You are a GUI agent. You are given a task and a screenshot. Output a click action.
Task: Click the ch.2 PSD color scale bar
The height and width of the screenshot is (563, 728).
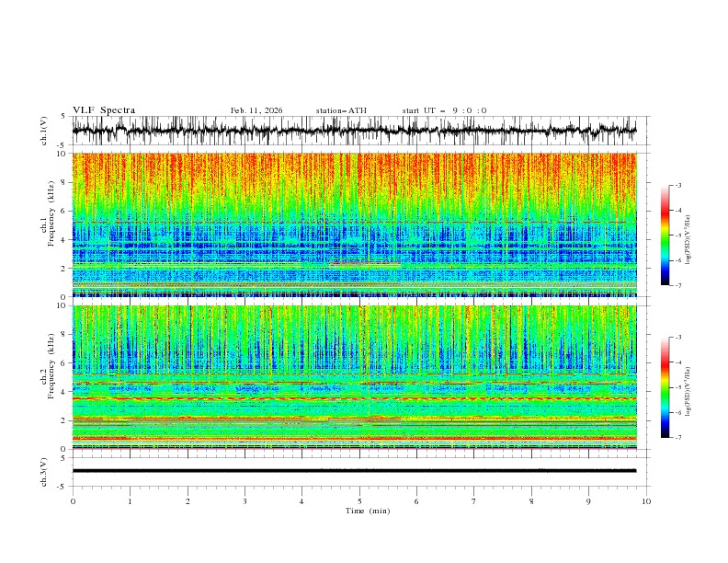[x=665, y=387]
